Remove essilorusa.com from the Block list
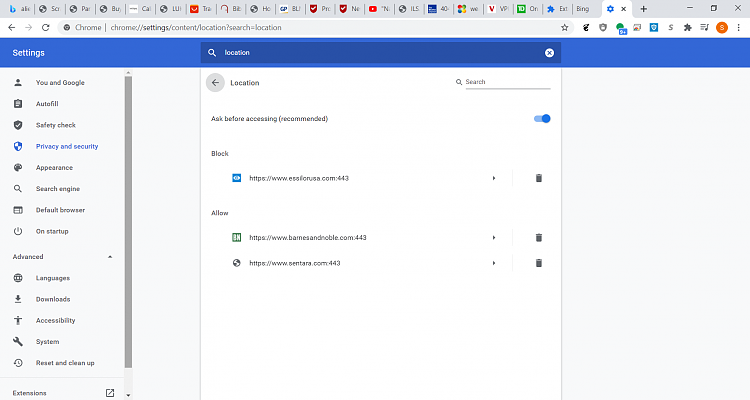Image resolution: width=750 pixels, height=400 pixels. 539,178
